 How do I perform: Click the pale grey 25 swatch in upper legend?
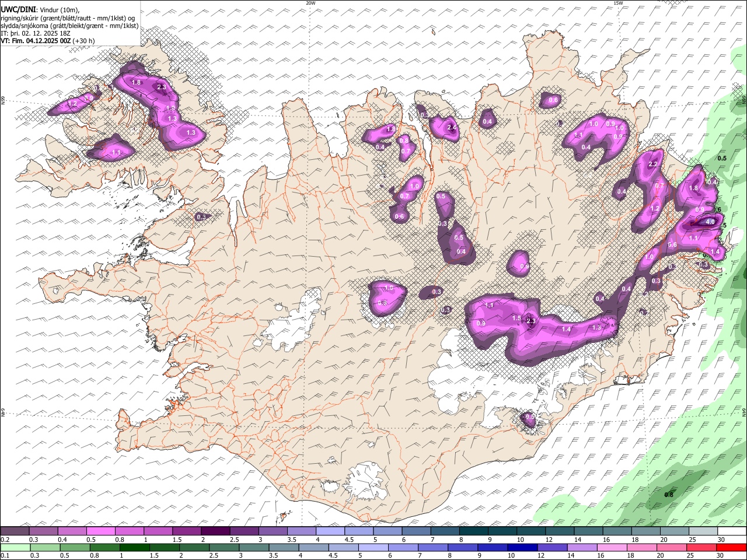(703, 531)
